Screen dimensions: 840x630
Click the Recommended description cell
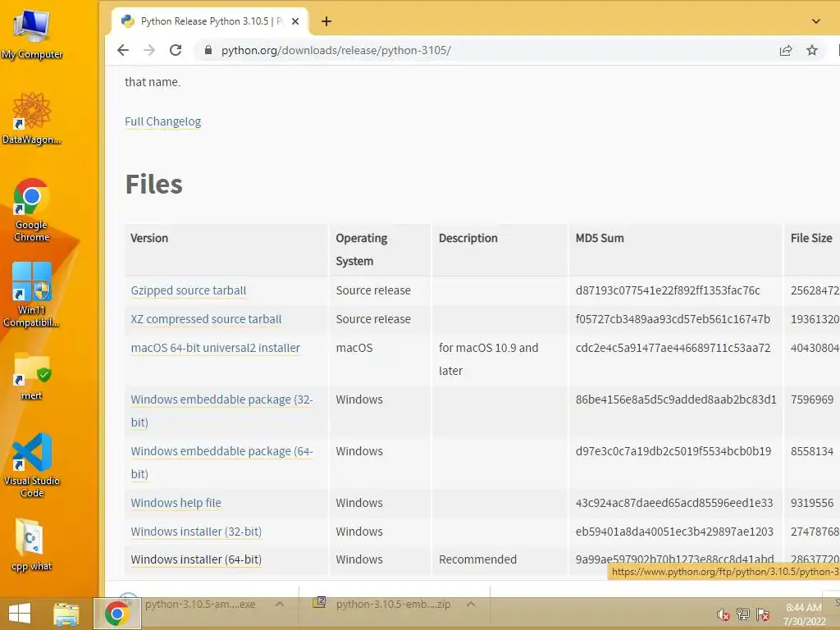click(x=478, y=559)
